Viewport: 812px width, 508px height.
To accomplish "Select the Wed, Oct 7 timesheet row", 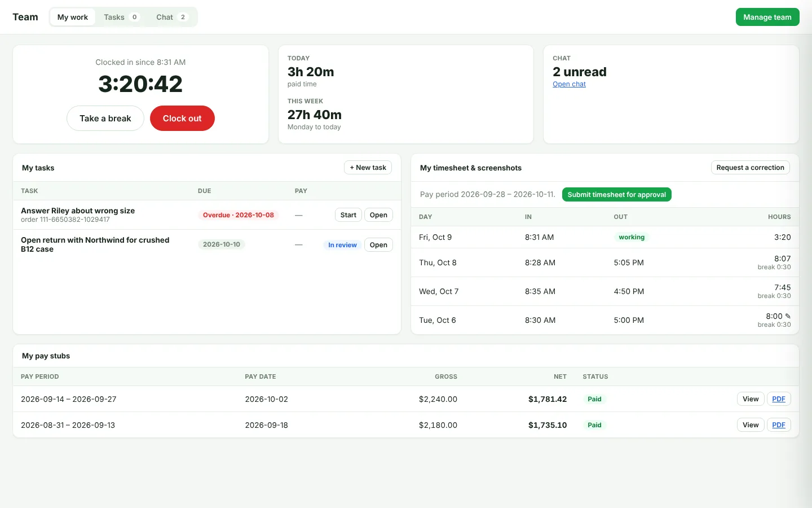I will (605, 291).
